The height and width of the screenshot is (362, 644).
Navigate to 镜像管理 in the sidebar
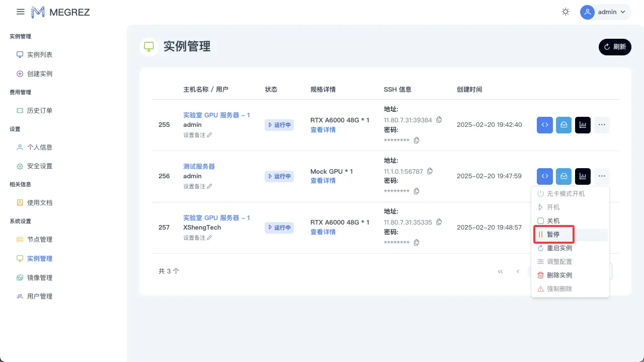40,277
